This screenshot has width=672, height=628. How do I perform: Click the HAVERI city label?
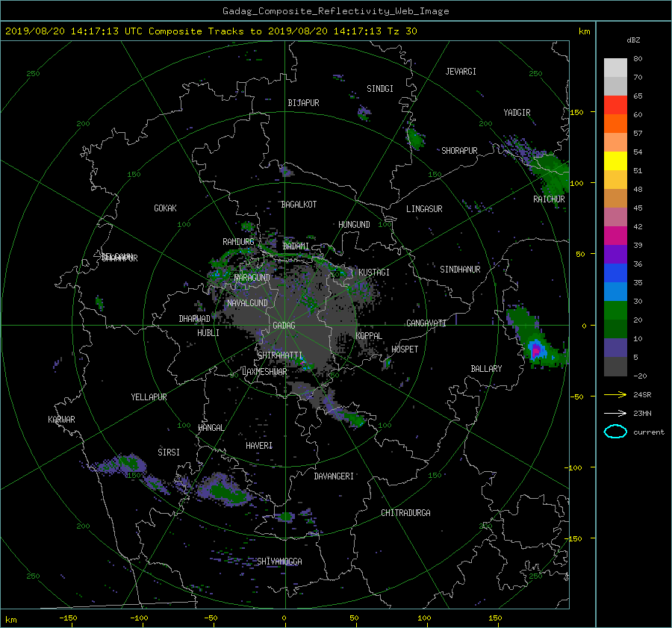point(259,446)
